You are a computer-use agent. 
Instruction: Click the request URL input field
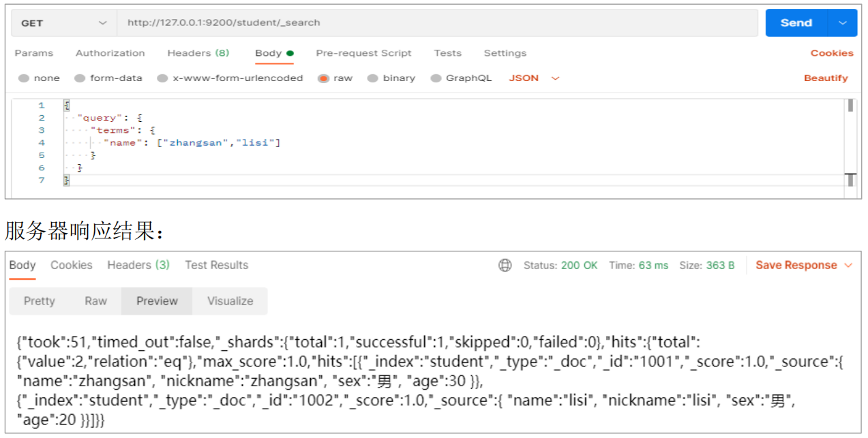point(436,23)
